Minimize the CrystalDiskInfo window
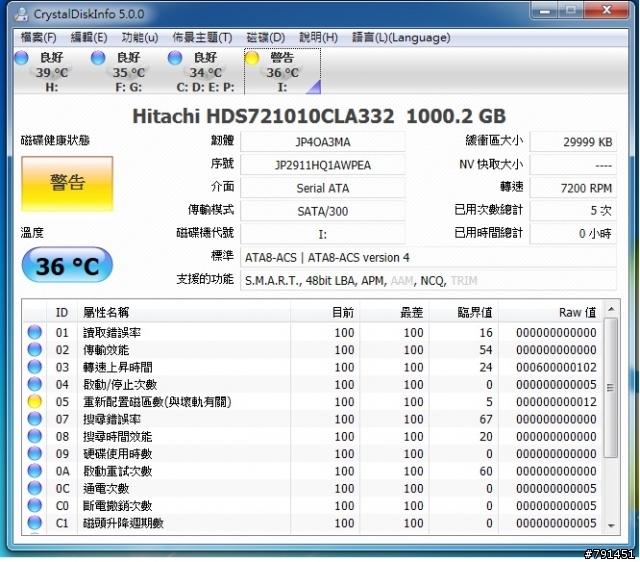 [x=545, y=10]
